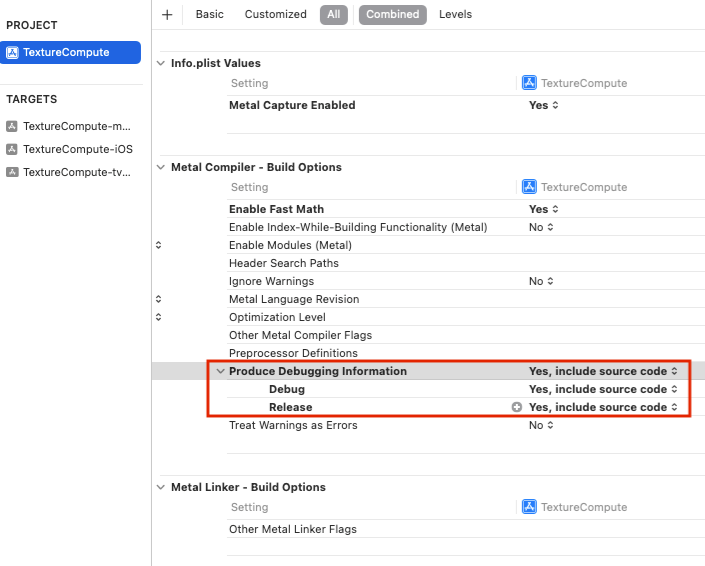Select the All filter tab

click(334, 14)
